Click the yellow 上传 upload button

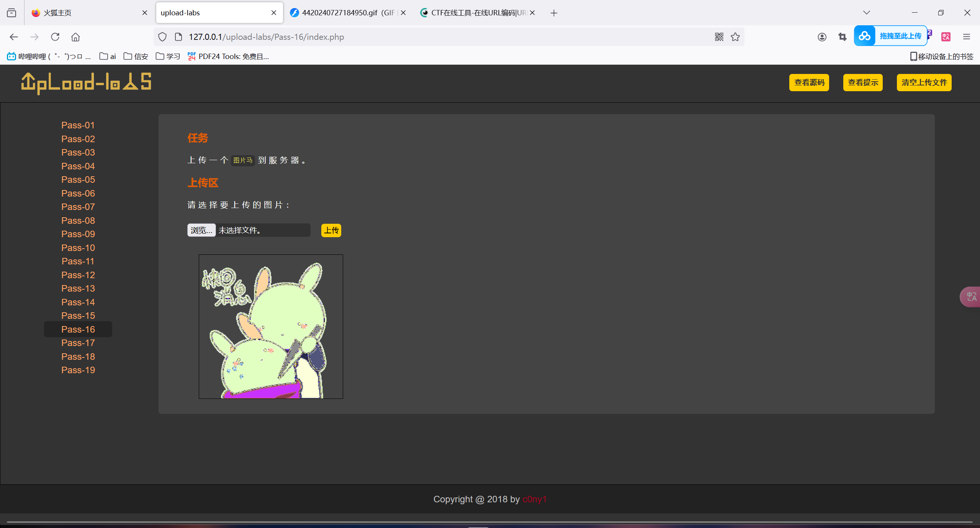331,230
